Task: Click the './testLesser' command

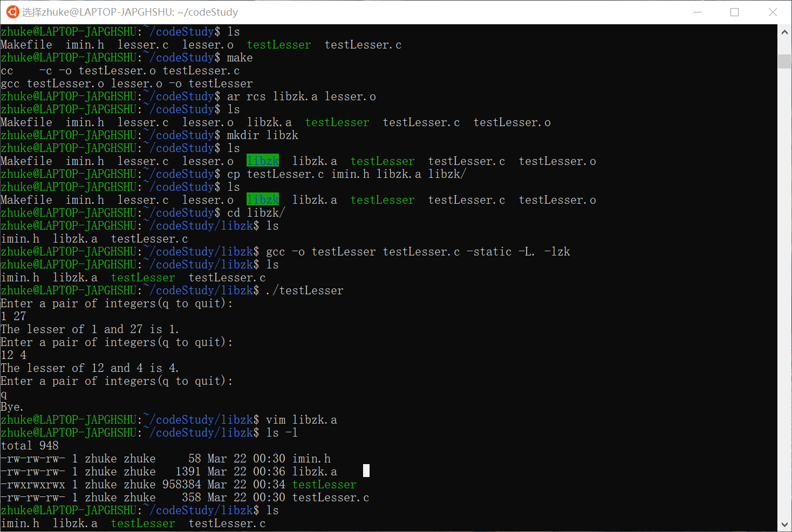Action: coord(304,291)
